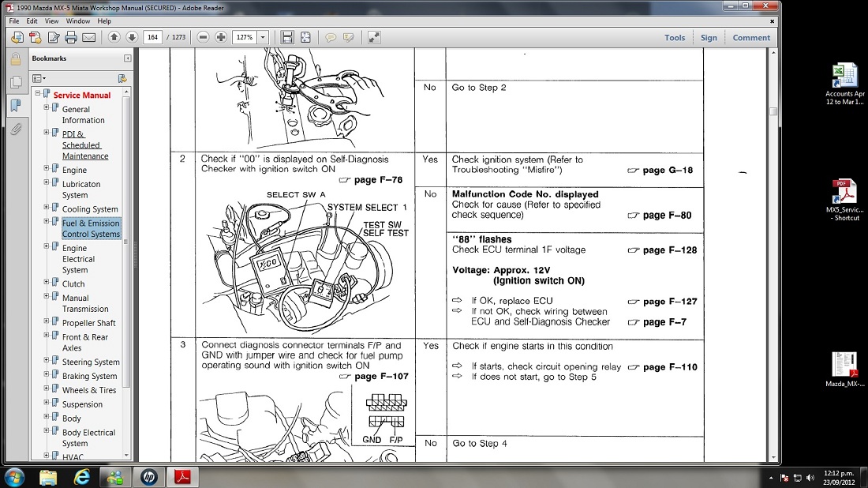Expand the Lubricaton System bookmark
The height and width of the screenshot is (488, 868).
pos(47,182)
